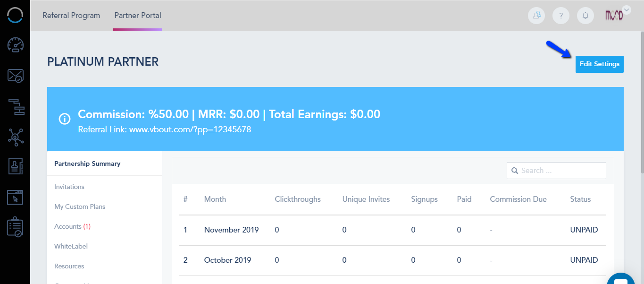644x284 pixels.
Task: Sort by the Signups column header
Action: (424, 199)
